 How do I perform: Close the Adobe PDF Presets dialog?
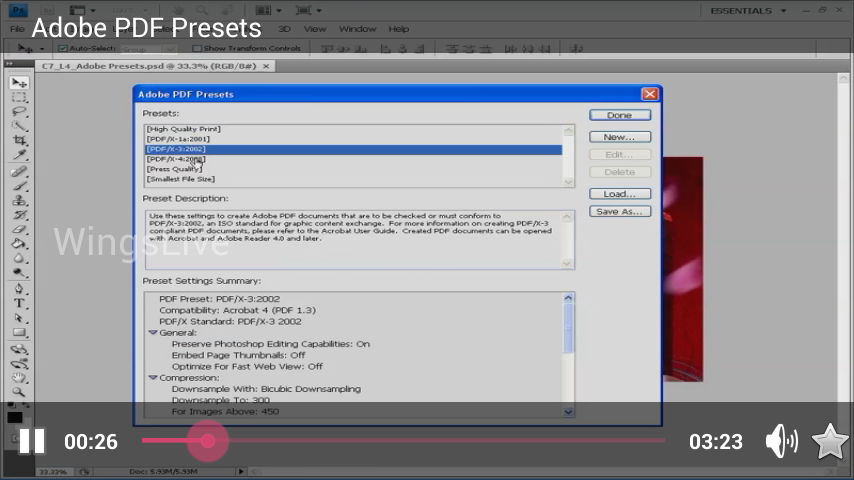pyautogui.click(x=650, y=94)
